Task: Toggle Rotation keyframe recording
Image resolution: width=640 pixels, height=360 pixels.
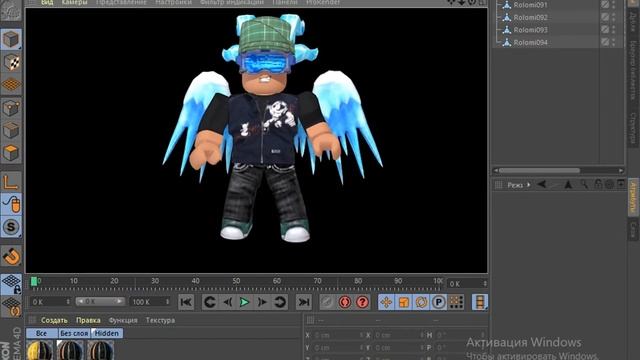Action: coord(421,302)
